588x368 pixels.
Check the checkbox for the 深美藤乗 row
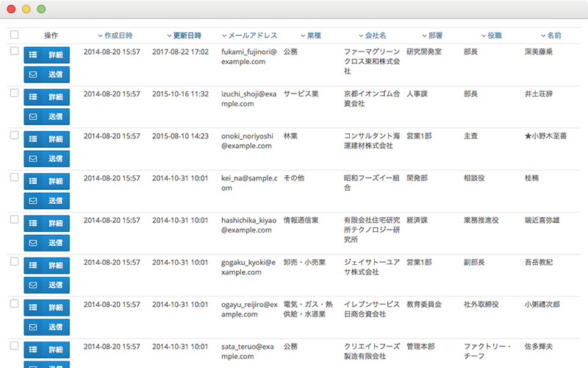coord(14,51)
